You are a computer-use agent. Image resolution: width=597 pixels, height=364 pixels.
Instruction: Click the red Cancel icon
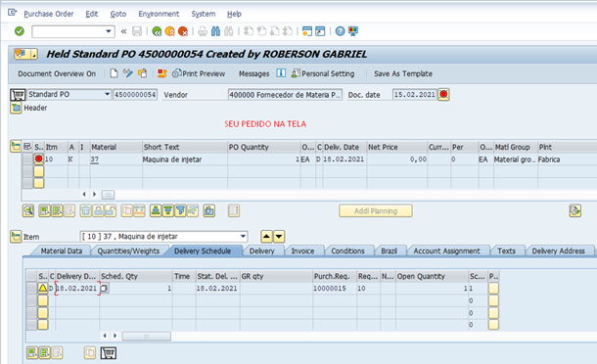point(183,31)
